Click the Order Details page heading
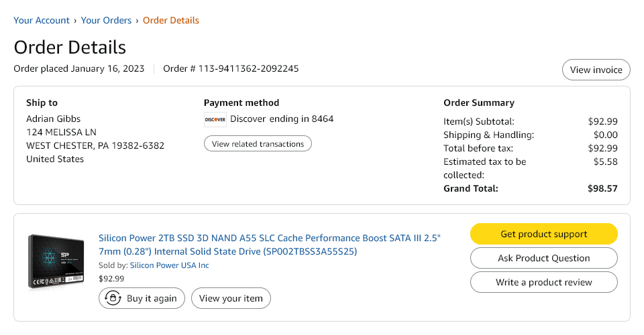 pos(70,47)
